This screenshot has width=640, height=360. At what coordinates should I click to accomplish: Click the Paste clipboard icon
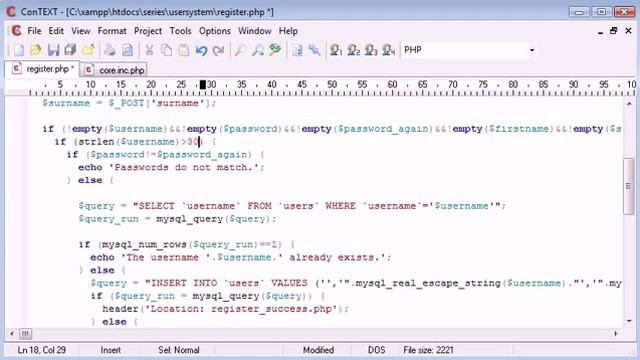coord(184,50)
